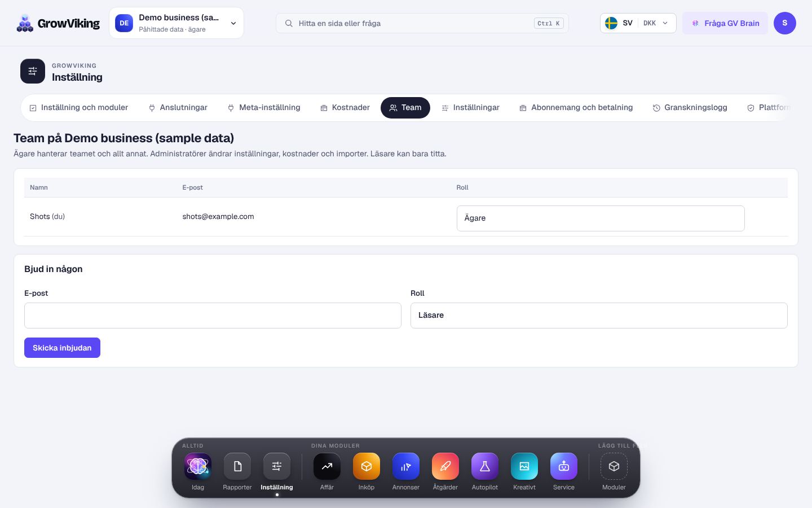Open the Åtgärder rocket module

(445, 466)
